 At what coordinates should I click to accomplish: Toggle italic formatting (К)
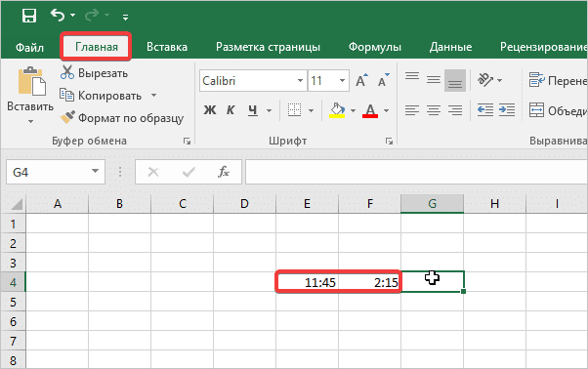click(x=231, y=110)
